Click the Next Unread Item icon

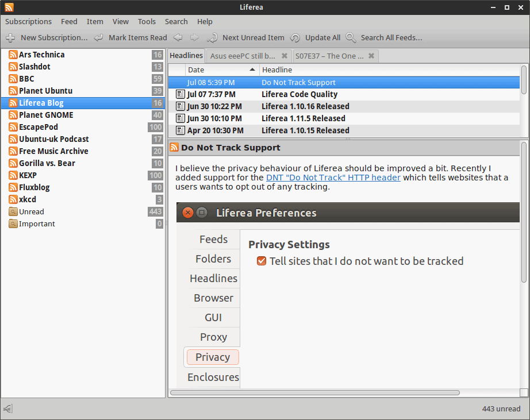pyautogui.click(x=212, y=38)
